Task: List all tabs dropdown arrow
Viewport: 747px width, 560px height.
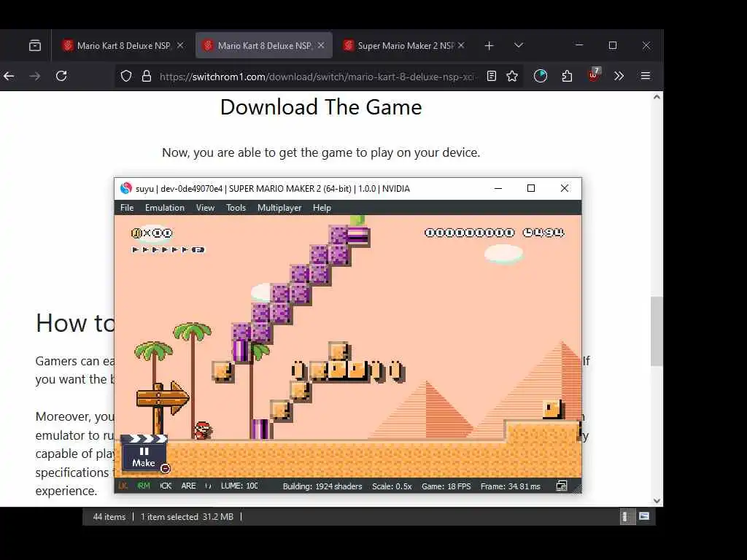Action: point(519,45)
